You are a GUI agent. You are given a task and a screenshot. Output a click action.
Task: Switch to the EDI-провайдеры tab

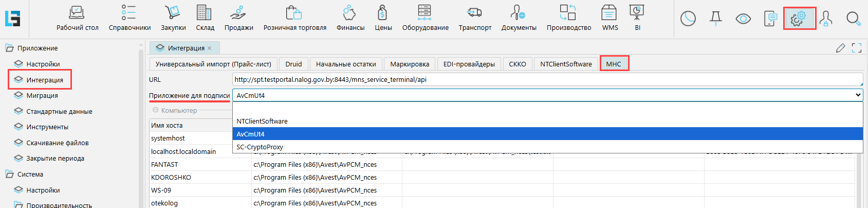click(469, 64)
